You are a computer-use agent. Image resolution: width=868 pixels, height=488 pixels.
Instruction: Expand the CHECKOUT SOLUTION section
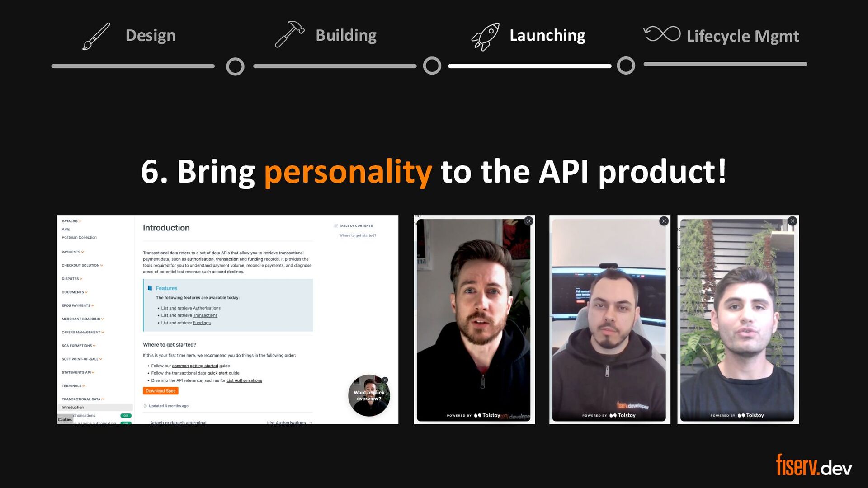click(82, 265)
